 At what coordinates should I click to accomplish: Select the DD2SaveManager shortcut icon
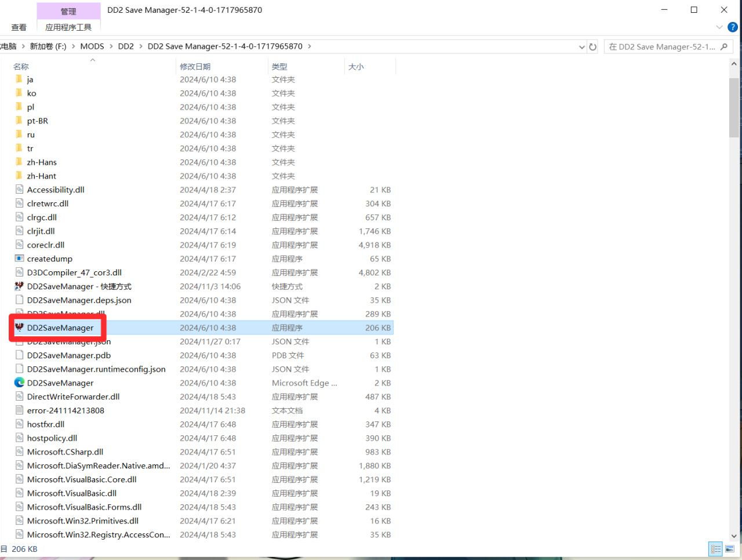19,286
